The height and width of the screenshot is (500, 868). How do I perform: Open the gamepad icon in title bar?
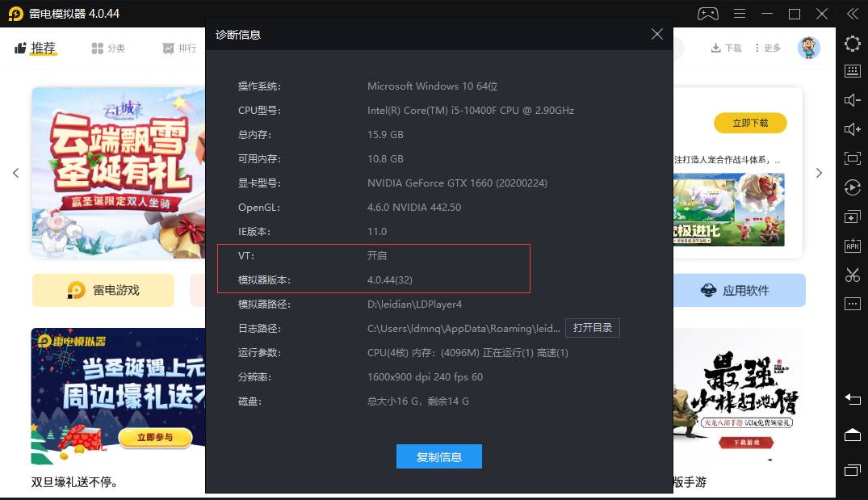[x=708, y=14]
